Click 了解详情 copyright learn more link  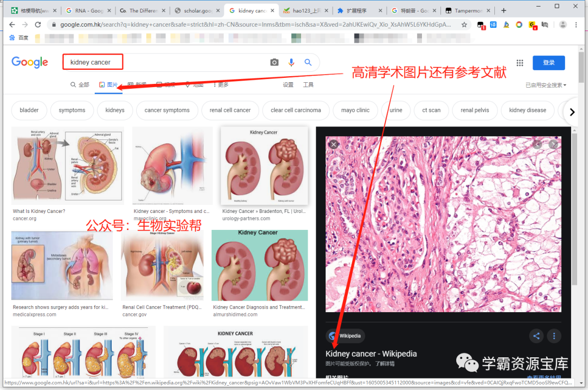385,364
